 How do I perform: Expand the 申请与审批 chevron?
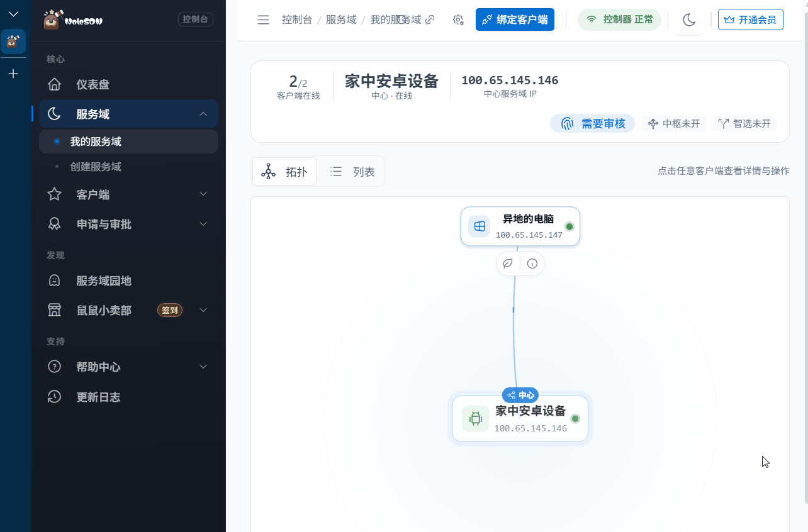click(203, 224)
